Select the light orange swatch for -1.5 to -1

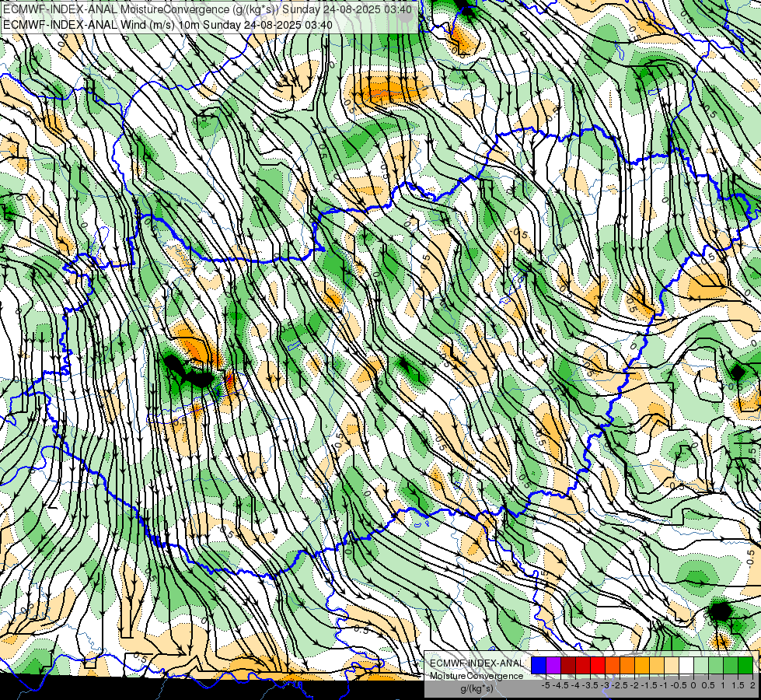pyautogui.click(x=657, y=665)
